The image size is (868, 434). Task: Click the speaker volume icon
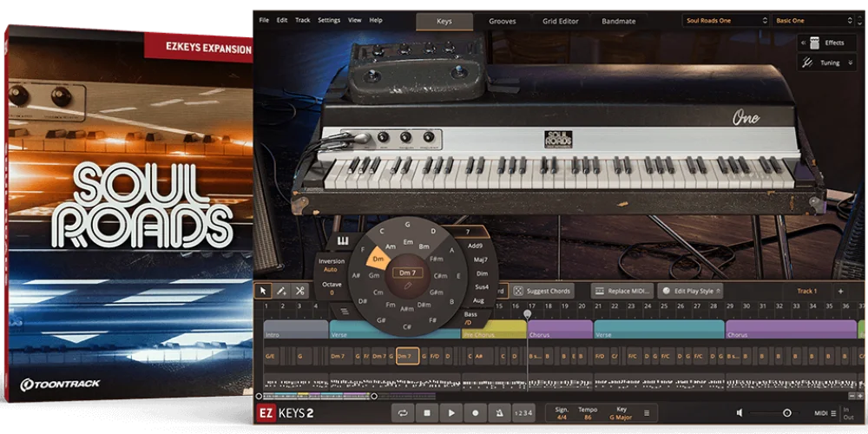tap(740, 413)
